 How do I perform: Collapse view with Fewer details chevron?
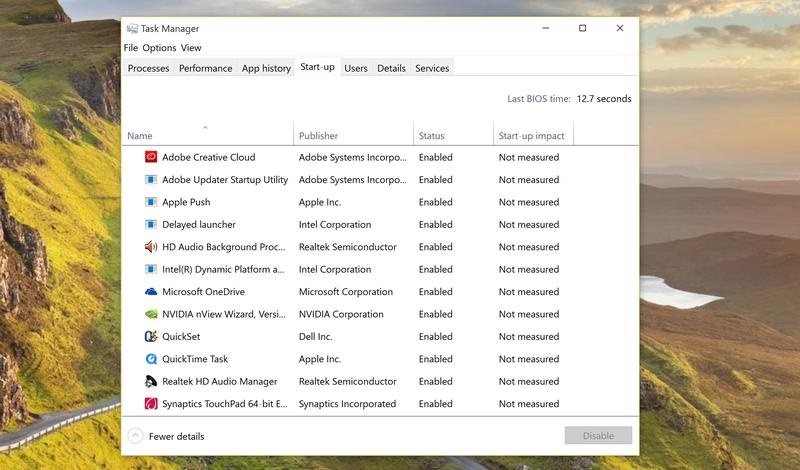click(x=135, y=436)
